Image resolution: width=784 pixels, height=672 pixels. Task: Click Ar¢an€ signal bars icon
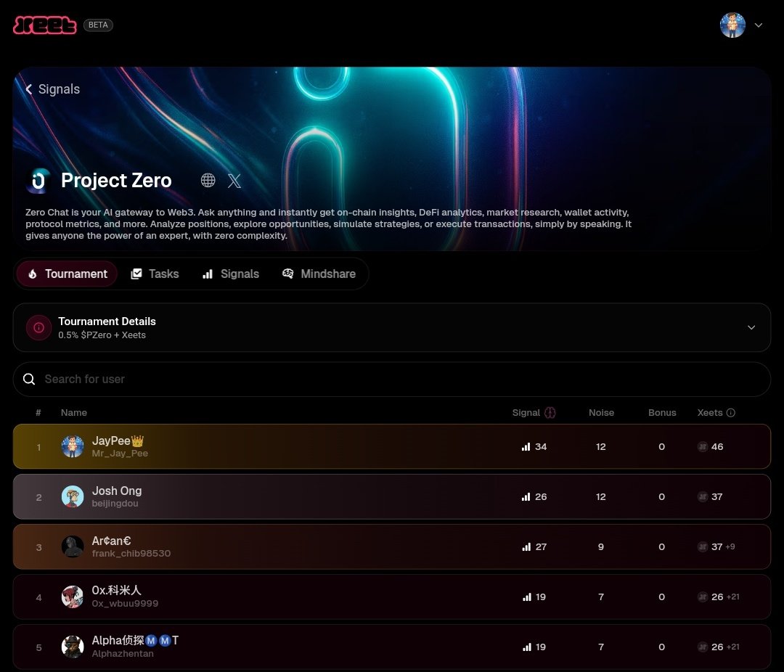[x=526, y=546]
